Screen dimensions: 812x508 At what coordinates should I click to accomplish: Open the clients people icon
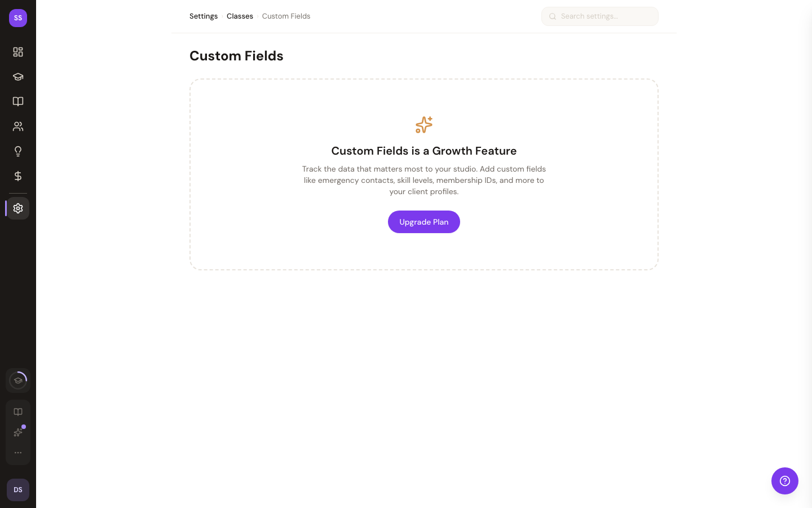click(18, 126)
